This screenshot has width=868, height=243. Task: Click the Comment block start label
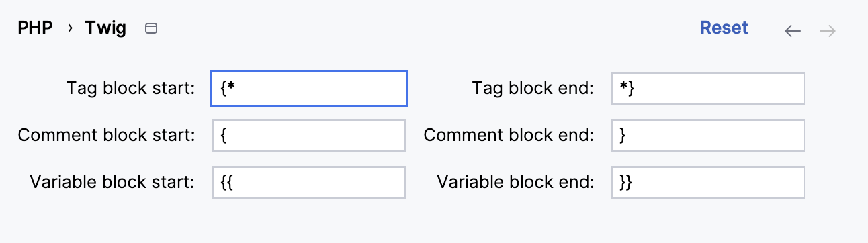click(107, 135)
